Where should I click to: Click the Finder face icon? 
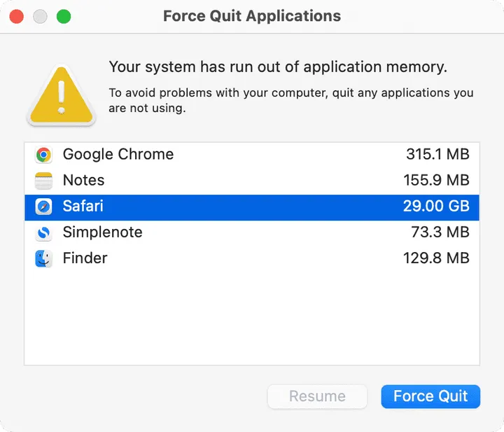click(43, 258)
